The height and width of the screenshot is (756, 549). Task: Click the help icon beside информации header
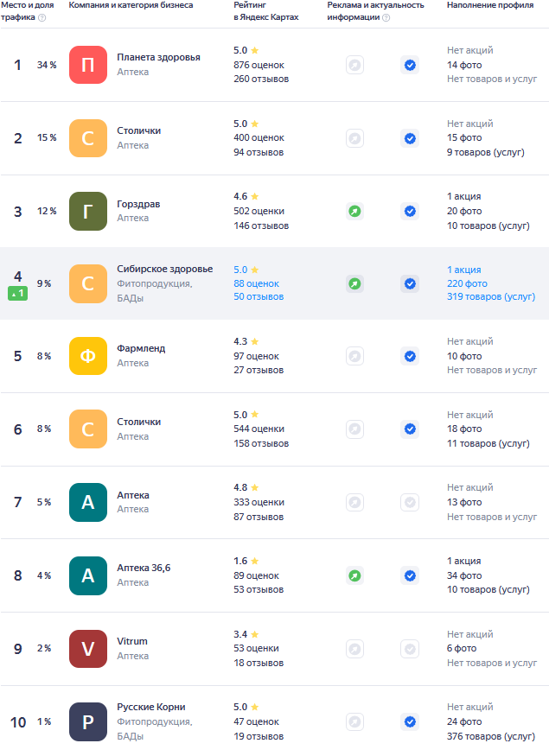pyautogui.click(x=386, y=17)
